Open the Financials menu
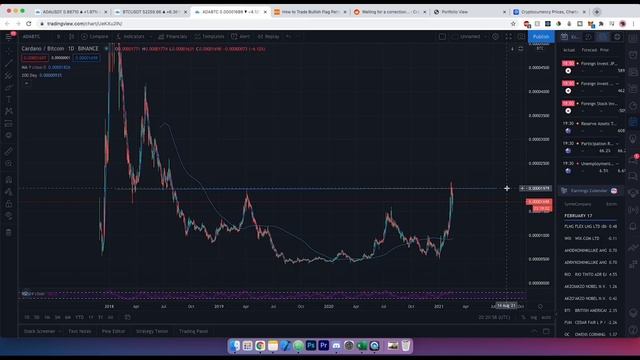The width and height of the screenshot is (640, 360). [172, 37]
